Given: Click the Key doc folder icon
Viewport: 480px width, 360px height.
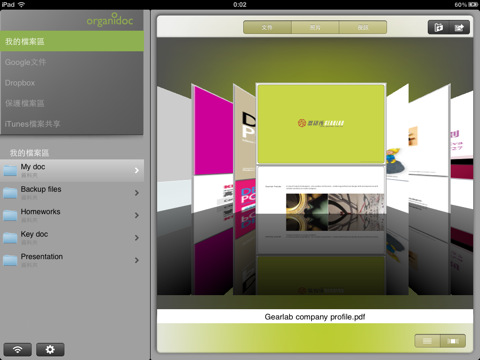Looking at the screenshot, I should (10, 238).
